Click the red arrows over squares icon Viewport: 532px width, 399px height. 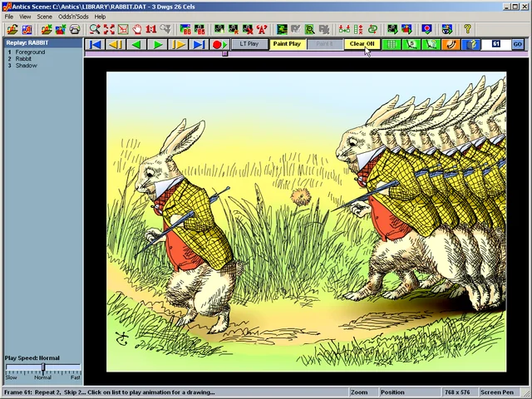tap(344, 30)
